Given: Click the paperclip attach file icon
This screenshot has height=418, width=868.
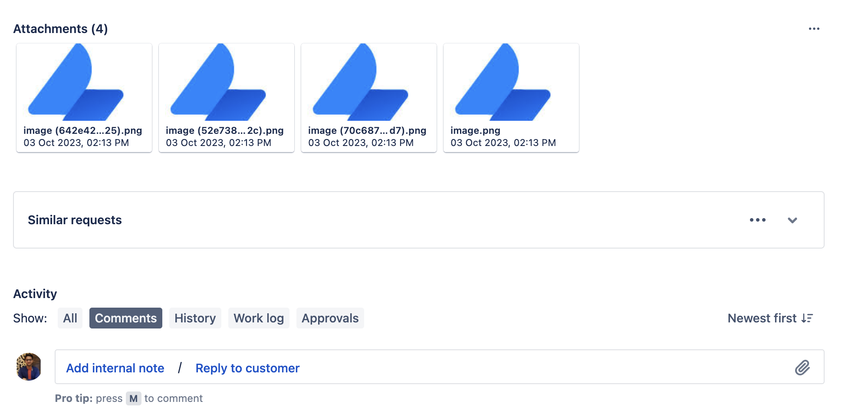Looking at the screenshot, I should tap(802, 368).
